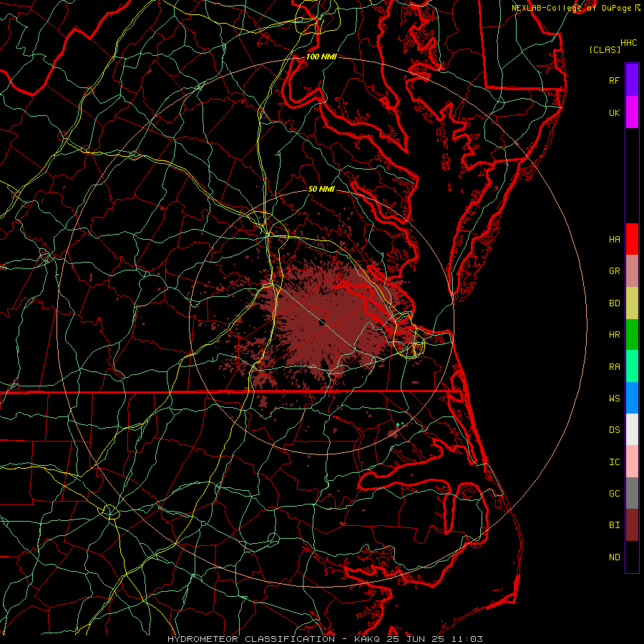The width and height of the screenshot is (644, 644).
Task: Click the GR legend label
Action: coord(614,271)
